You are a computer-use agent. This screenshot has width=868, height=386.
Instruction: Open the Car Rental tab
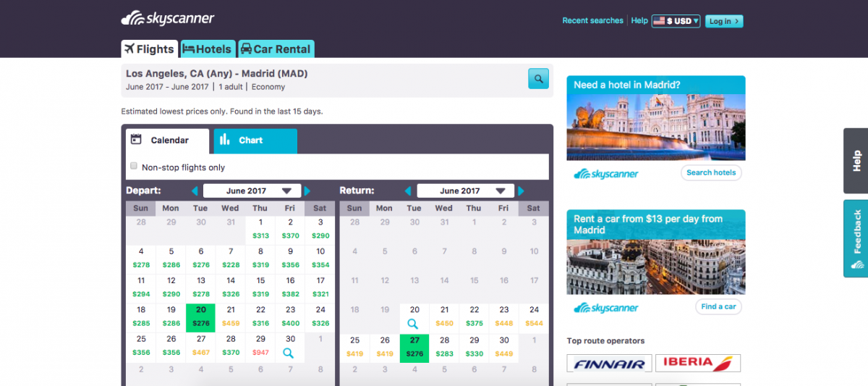(x=276, y=49)
